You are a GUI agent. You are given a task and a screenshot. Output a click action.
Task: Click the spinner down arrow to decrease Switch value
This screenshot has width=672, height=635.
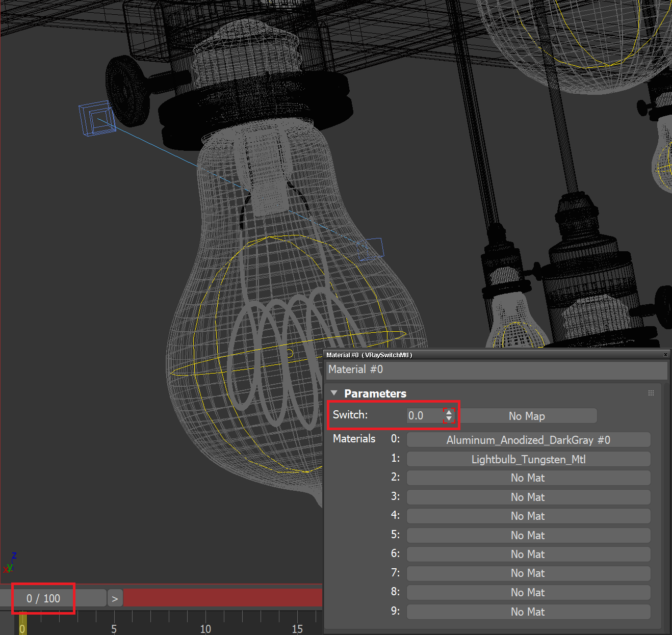click(448, 419)
